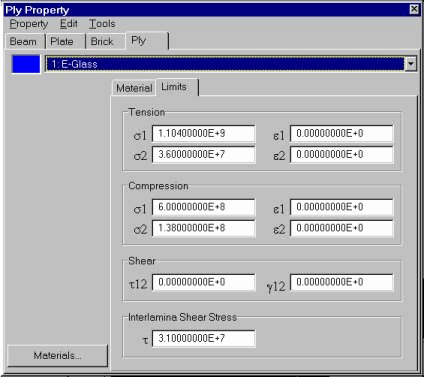Open the Tools menu
The height and width of the screenshot is (377, 424).
(x=102, y=24)
